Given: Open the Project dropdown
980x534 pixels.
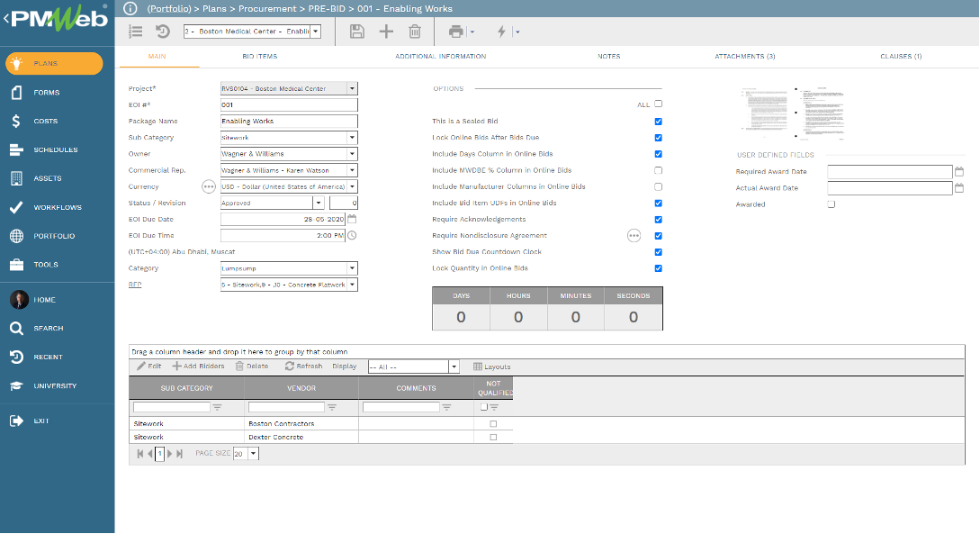Looking at the screenshot, I should tap(352, 89).
